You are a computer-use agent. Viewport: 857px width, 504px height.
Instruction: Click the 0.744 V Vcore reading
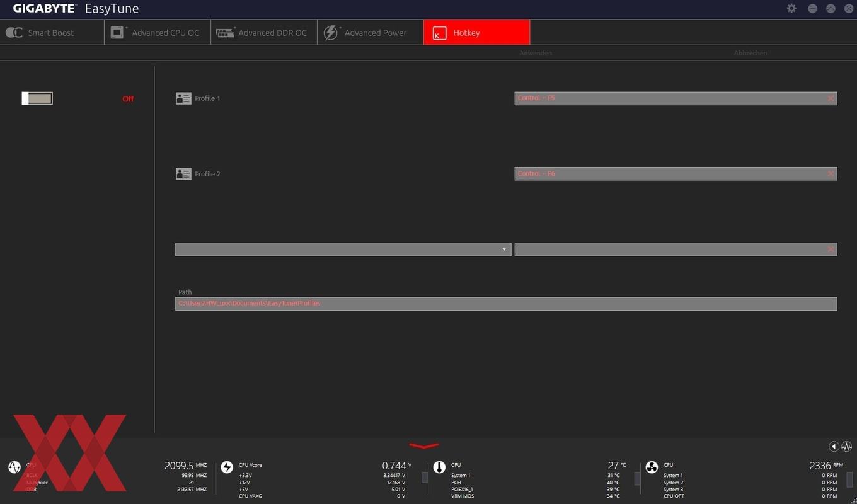(x=396, y=466)
